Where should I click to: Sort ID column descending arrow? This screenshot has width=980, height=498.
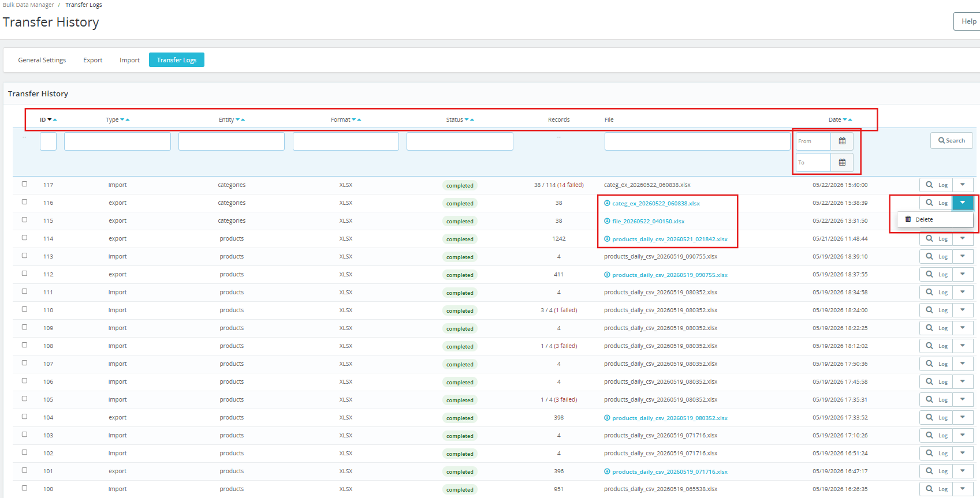pos(50,119)
